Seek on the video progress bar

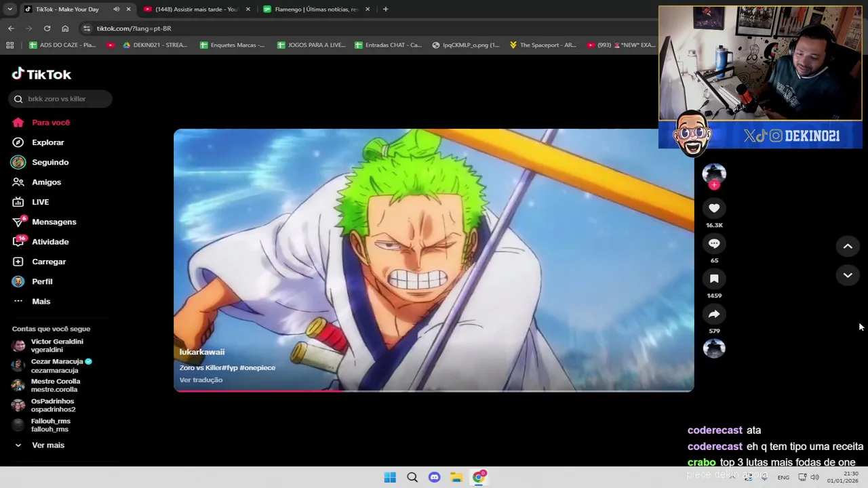pos(434,390)
